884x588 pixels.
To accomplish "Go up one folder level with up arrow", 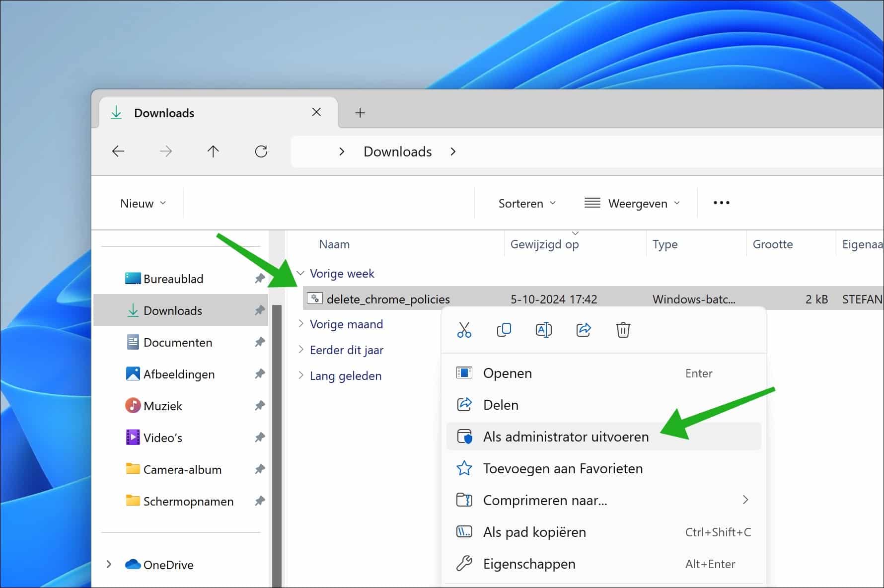I will [213, 151].
